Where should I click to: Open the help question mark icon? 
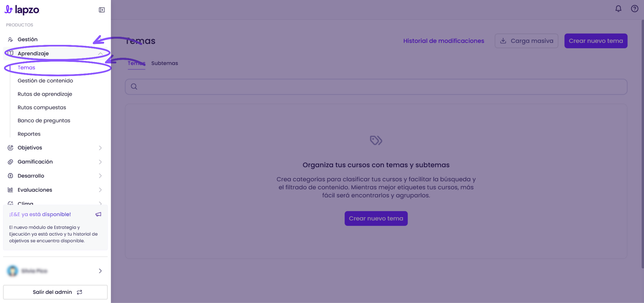click(x=635, y=9)
